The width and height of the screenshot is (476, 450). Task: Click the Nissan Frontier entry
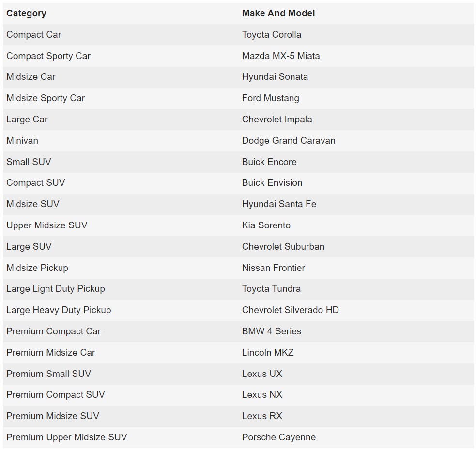pos(273,268)
